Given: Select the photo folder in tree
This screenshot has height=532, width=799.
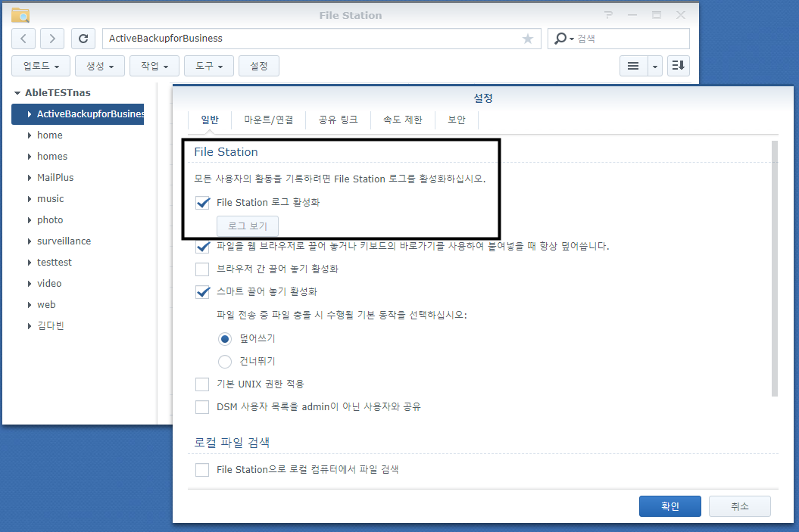Looking at the screenshot, I should (50, 220).
